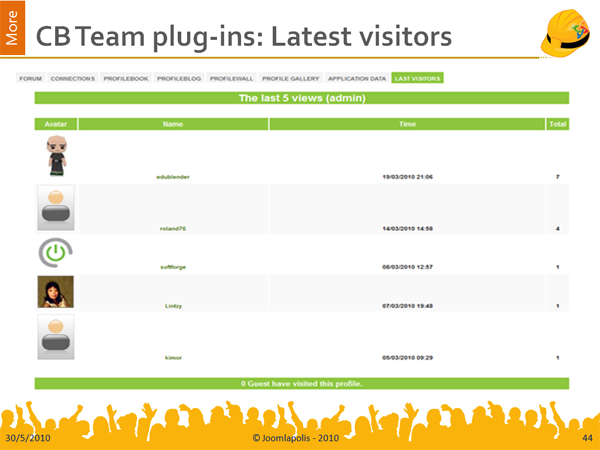Click the edublender cartoon avatar

click(57, 156)
